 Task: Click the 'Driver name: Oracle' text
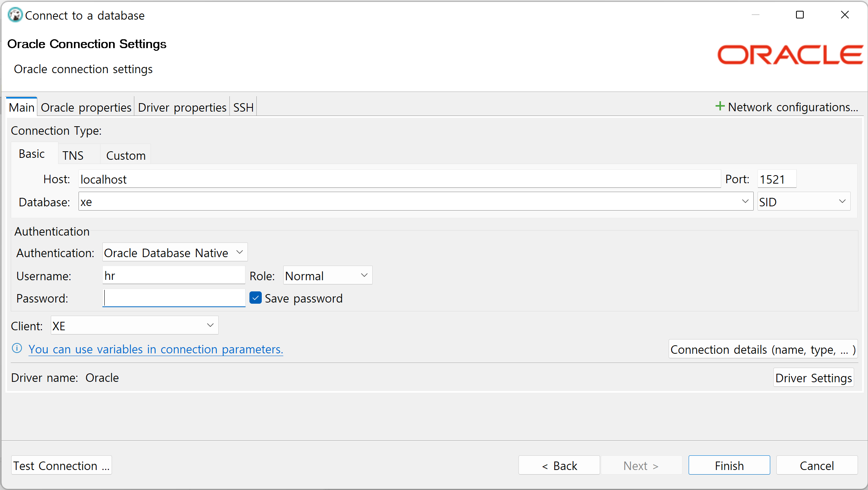click(x=65, y=378)
